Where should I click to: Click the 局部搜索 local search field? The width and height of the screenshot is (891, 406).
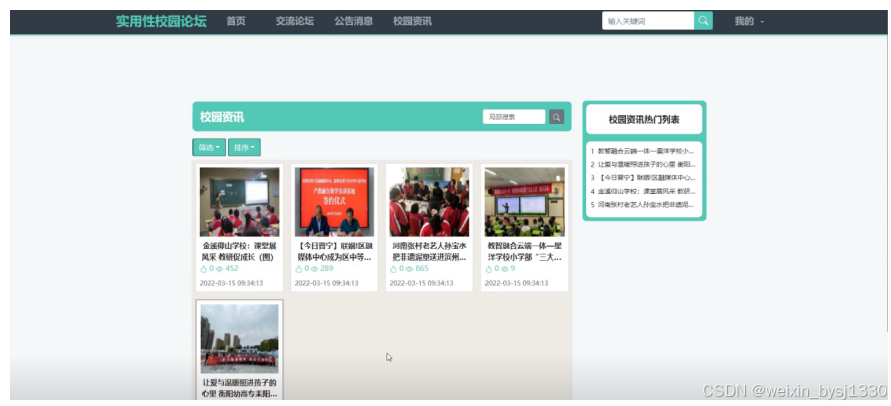514,117
